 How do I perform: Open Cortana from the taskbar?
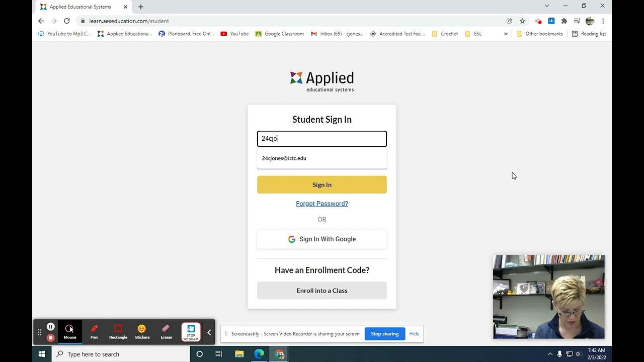coord(199,354)
